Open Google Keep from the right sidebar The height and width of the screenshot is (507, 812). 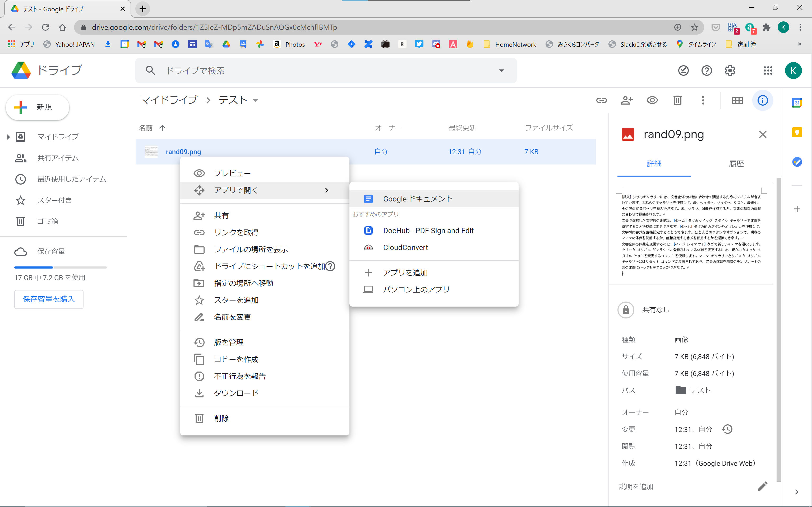(x=797, y=133)
